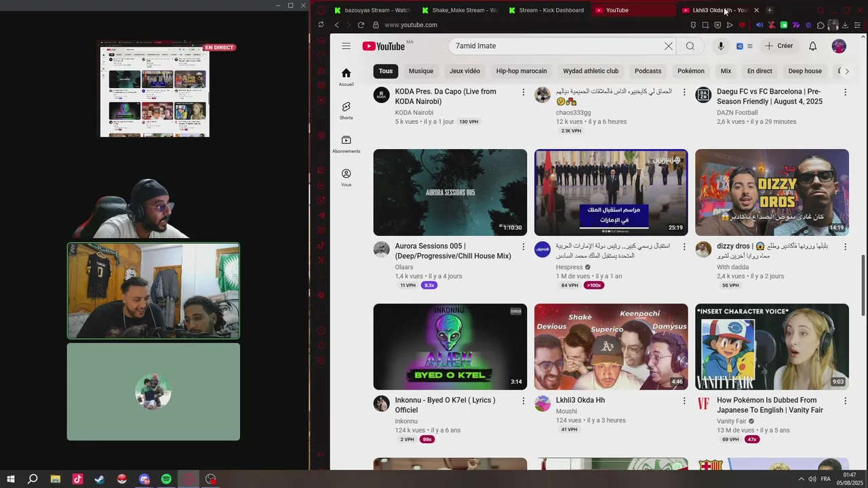Play the Inkonnu ALIEN thumbnail video
Viewport: 868px width, 488px height.
[450, 346]
